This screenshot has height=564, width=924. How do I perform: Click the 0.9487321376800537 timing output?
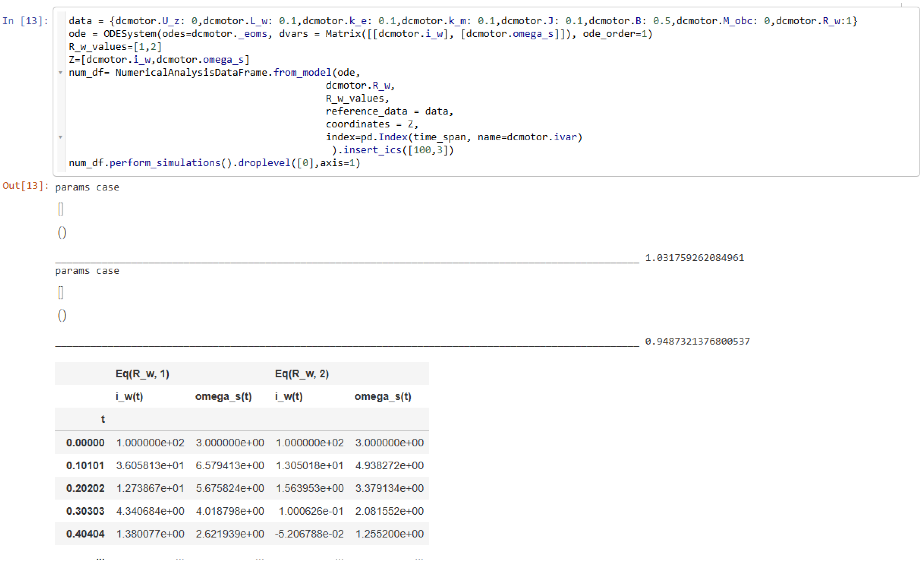pyautogui.click(x=697, y=341)
